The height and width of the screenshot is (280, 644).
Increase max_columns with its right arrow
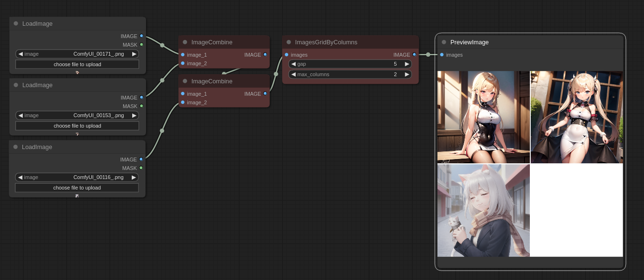coord(407,74)
